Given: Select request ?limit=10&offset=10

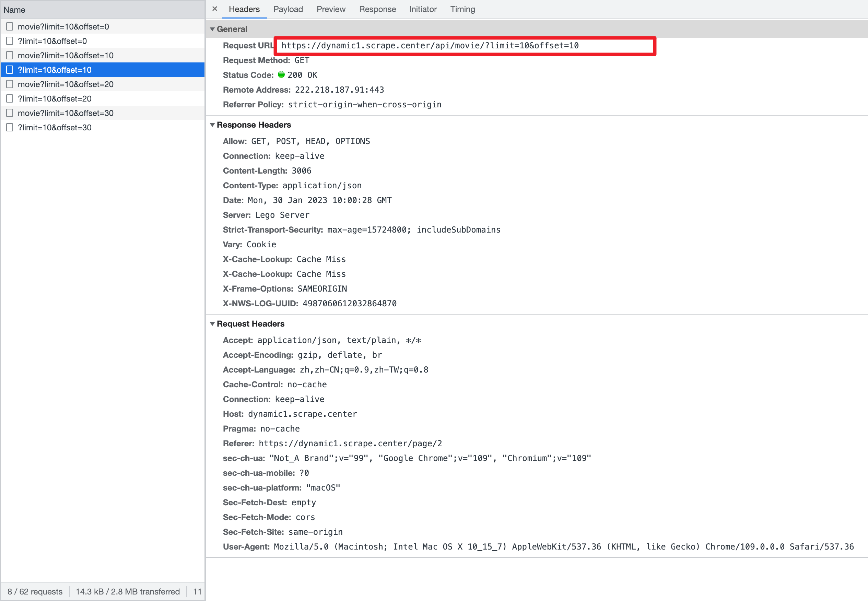Looking at the screenshot, I should [103, 70].
